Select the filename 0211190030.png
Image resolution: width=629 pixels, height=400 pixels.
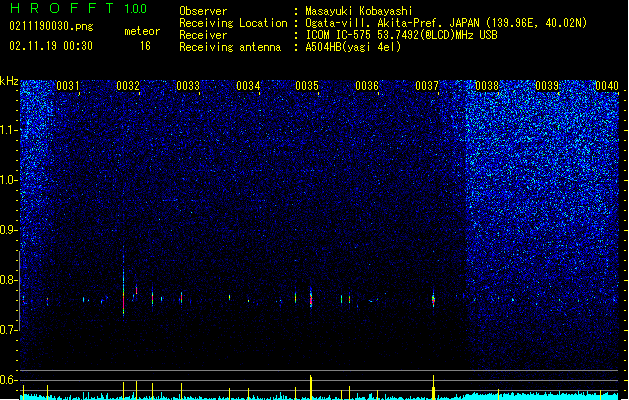(51, 26)
